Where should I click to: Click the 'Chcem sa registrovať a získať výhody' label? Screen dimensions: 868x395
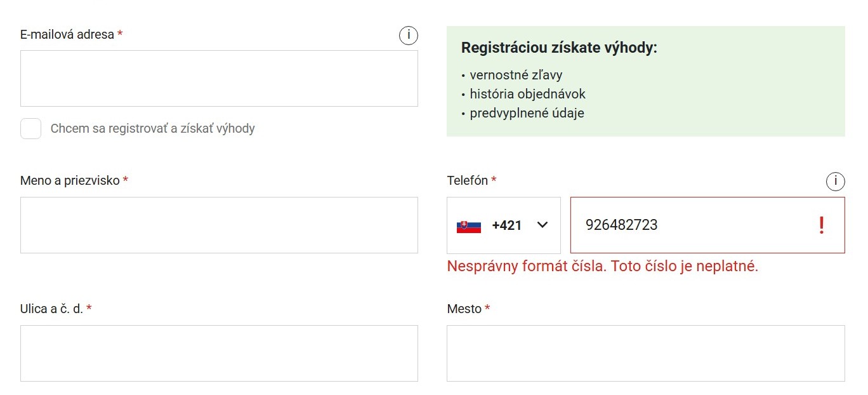153,128
